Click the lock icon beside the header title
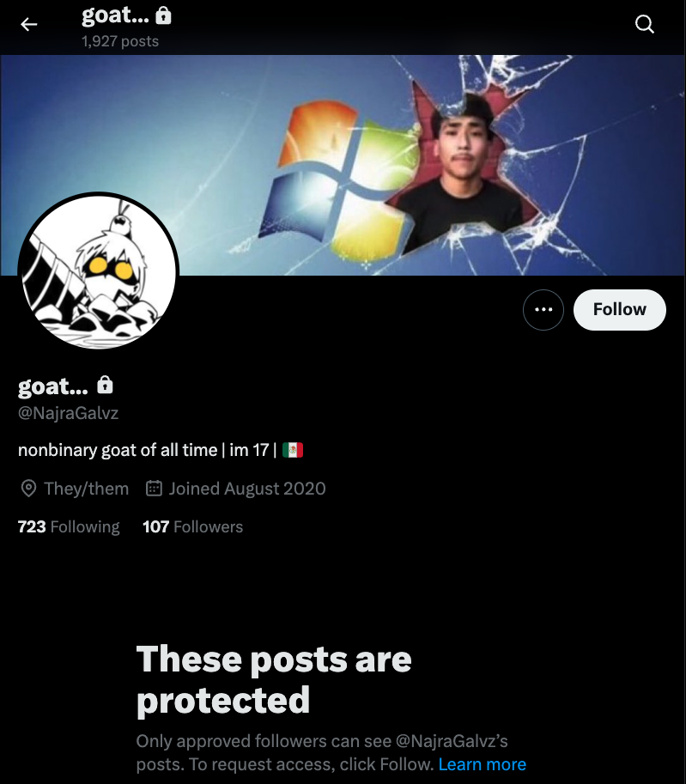This screenshot has height=784, width=686. pyautogui.click(x=163, y=15)
